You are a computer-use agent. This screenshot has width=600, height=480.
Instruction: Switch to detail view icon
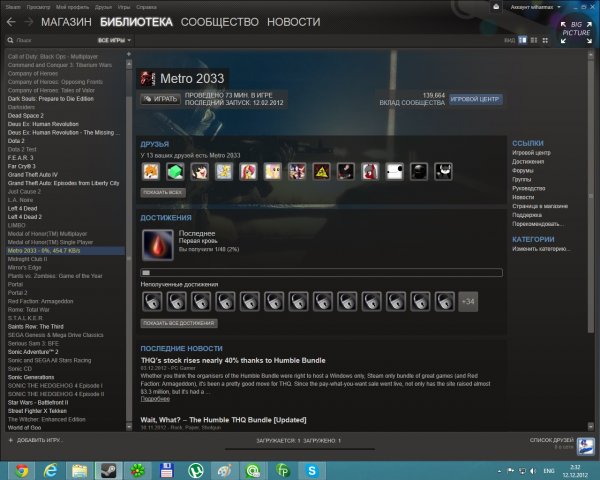522,40
